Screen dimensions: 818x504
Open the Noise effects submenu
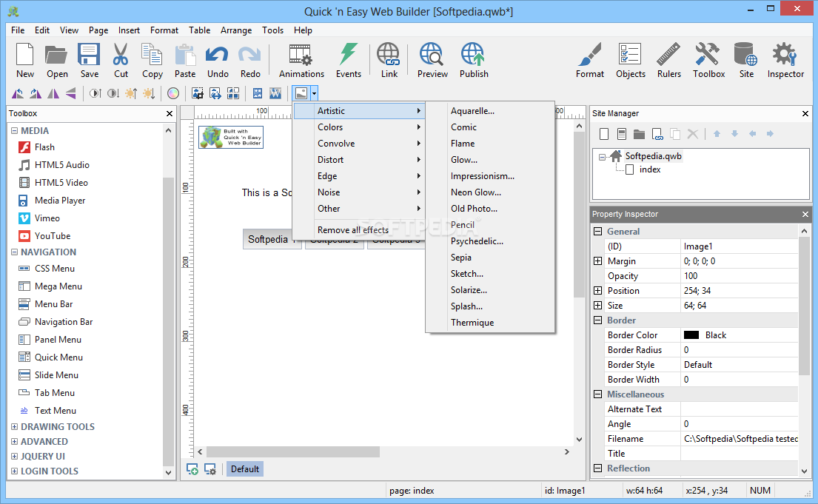359,192
